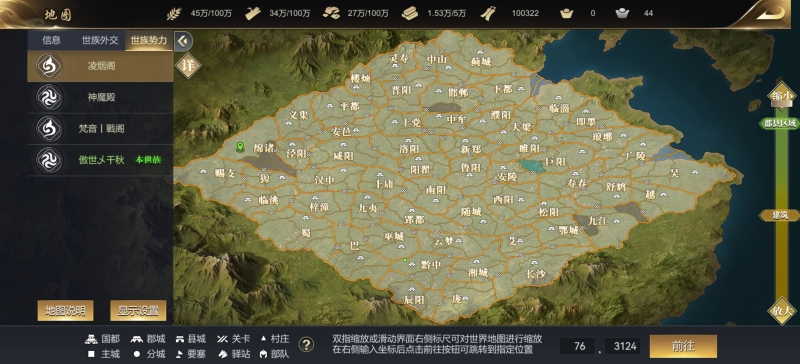Switch to the 世族外交 tab
The height and width of the screenshot is (364, 800).
100,40
